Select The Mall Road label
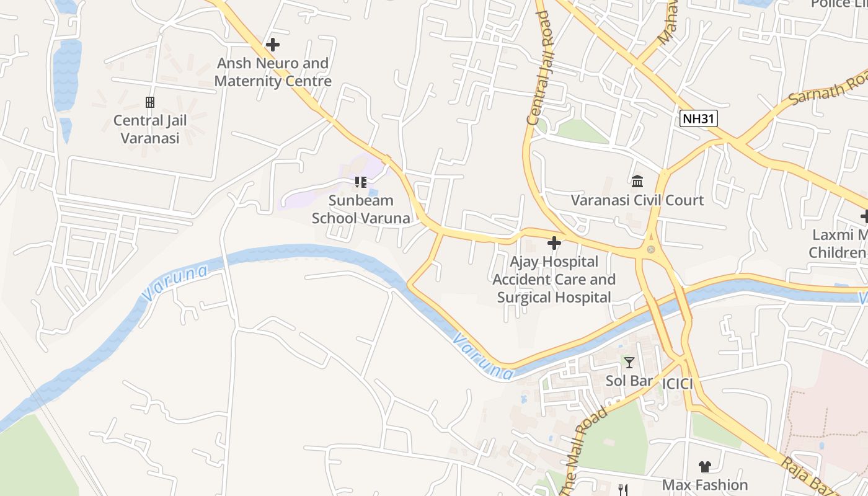This screenshot has width=868, height=496. pos(584,453)
